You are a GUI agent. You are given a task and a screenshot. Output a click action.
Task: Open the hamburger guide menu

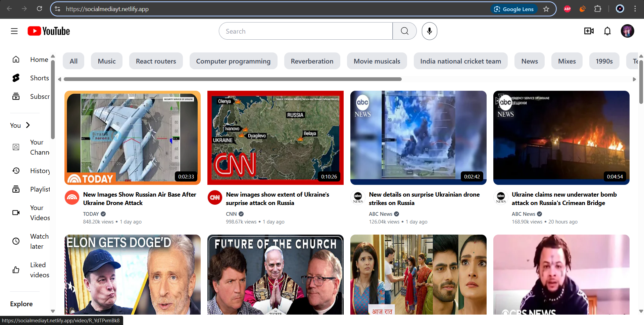[x=14, y=31]
